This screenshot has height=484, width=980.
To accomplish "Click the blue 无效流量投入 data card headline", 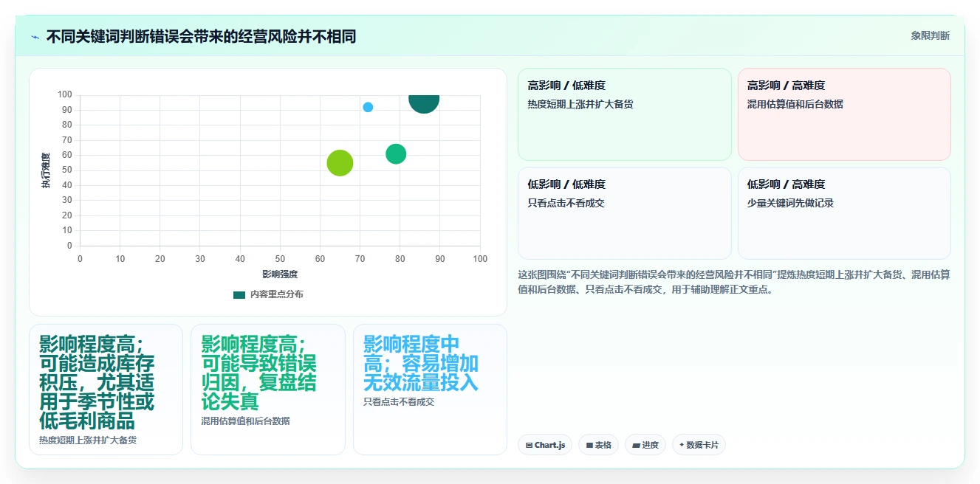I will (x=421, y=363).
